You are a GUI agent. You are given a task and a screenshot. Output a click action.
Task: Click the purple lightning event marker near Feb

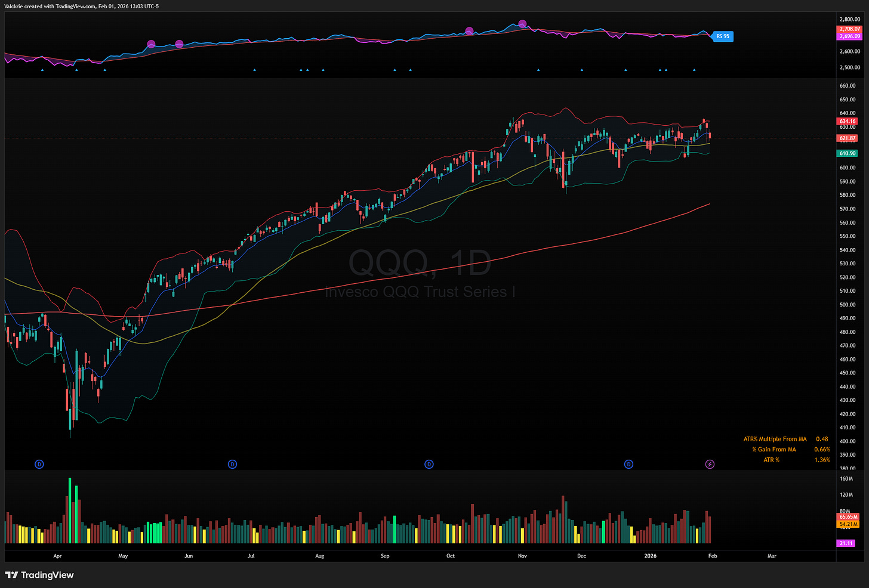710,464
